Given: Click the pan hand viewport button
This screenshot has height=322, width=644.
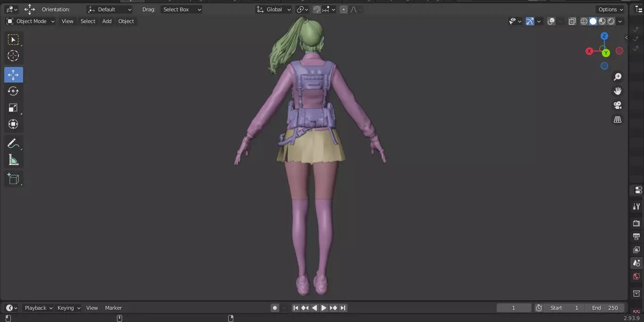Looking at the screenshot, I should [x=618, y=91].
